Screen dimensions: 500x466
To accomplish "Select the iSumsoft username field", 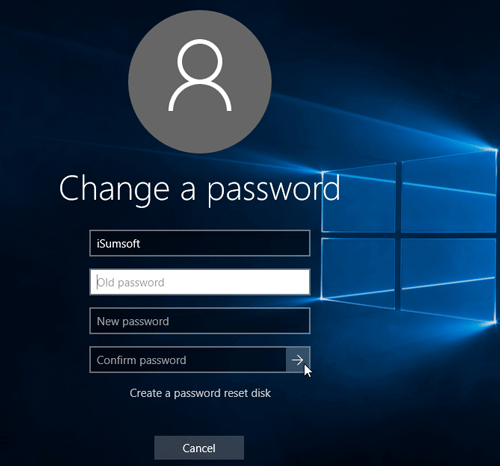I will [200, 243].
